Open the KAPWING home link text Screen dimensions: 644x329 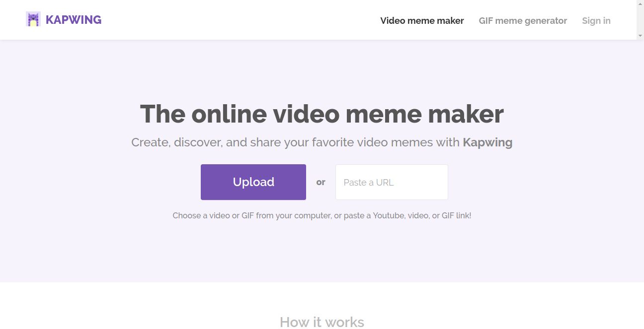pyautogui.click(x=74, y=20)
